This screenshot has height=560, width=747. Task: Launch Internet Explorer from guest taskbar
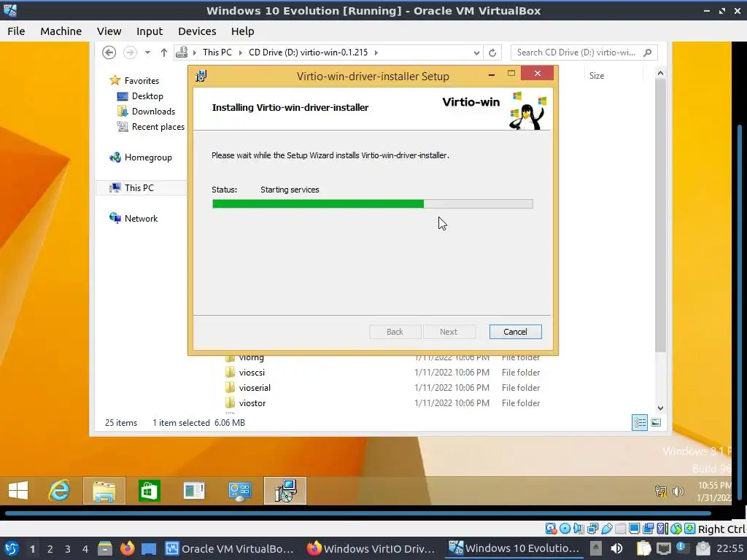(x=59, y=491)
